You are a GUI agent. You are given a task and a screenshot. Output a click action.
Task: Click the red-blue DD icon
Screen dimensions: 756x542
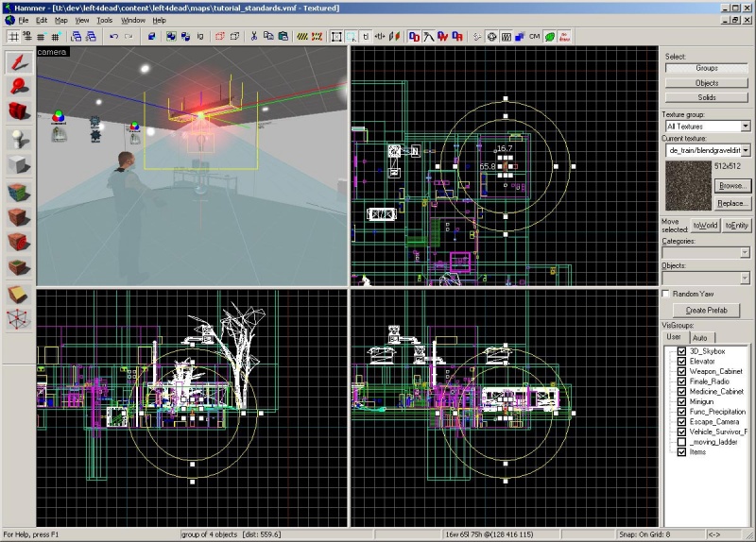414,37
